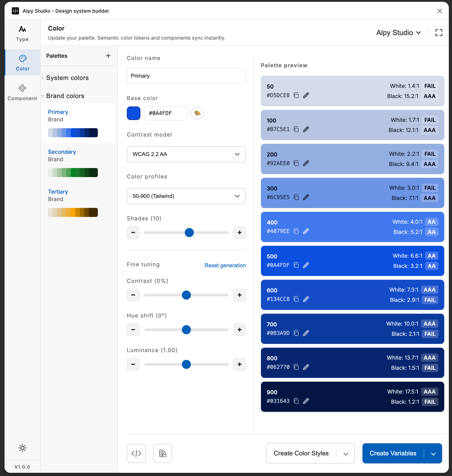Image resolution: width=452 pixels, height=476 pixels.
Task: Open the Alpy Studio project dropdown
Action: pyautogui.click(x=398, y=33)
